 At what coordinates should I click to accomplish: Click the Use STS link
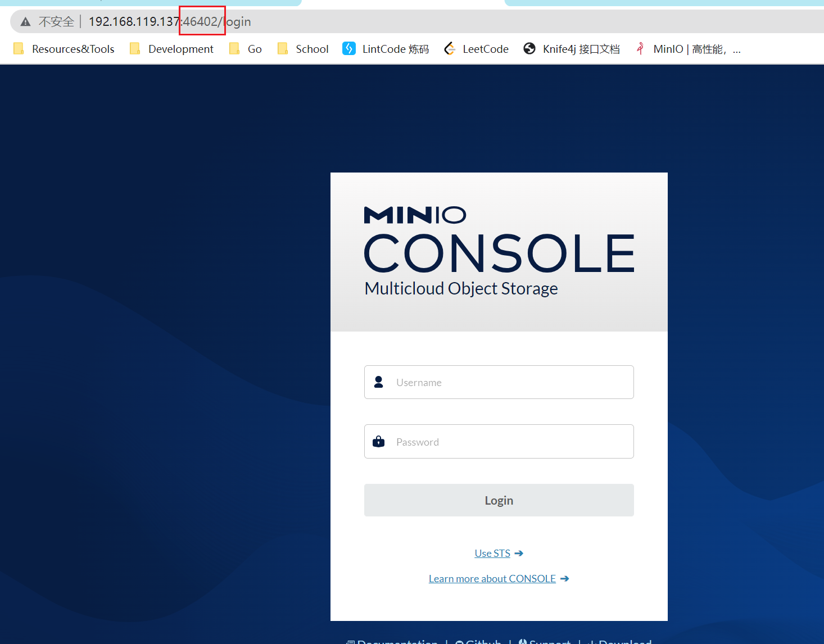coord(492,554)
